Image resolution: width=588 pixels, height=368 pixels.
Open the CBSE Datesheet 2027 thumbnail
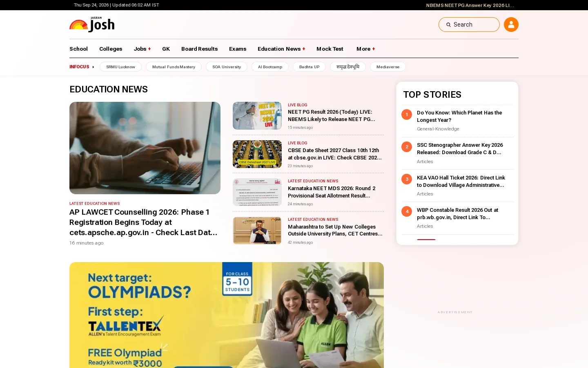[257, 154]
